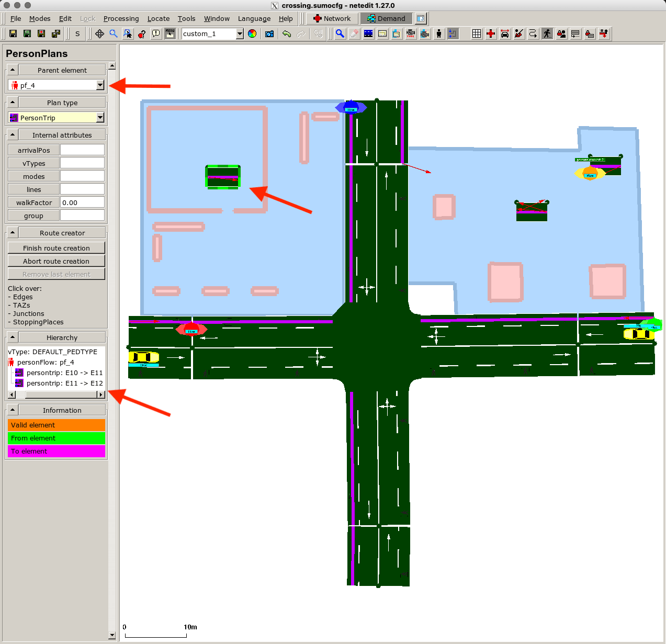Open the Tools menu
The image size is (666, 644).
coord(186,18)
